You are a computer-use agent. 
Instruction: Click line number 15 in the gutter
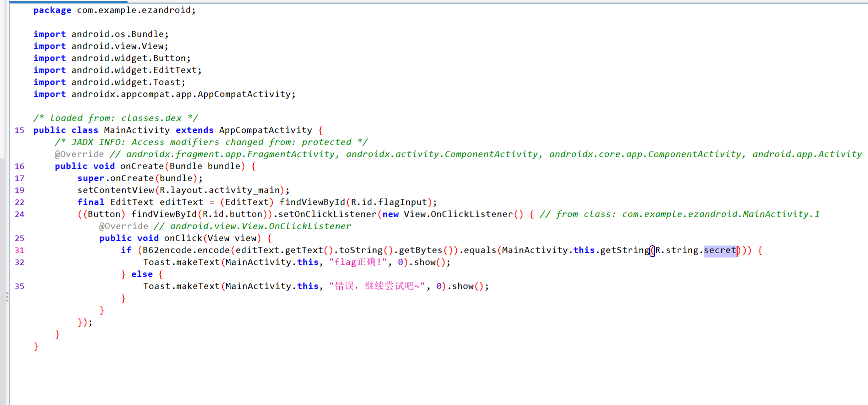pyautogui.click(x=19, y=130)
